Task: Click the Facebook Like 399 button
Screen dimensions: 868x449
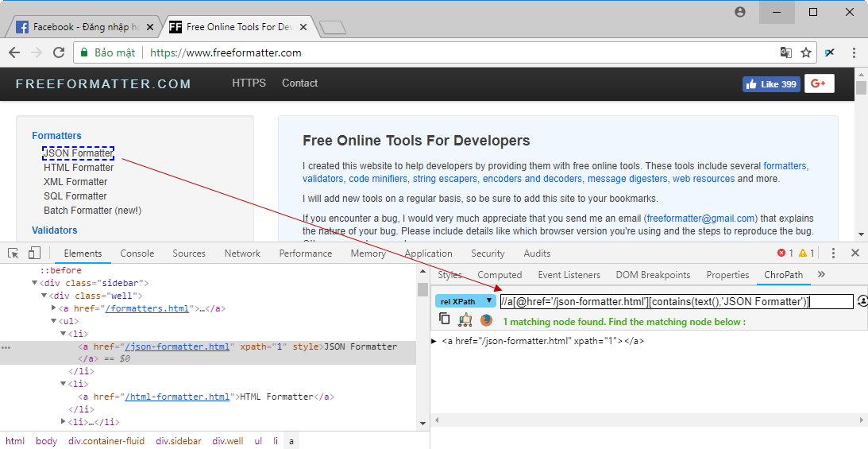Action: [x=771, y=84]
